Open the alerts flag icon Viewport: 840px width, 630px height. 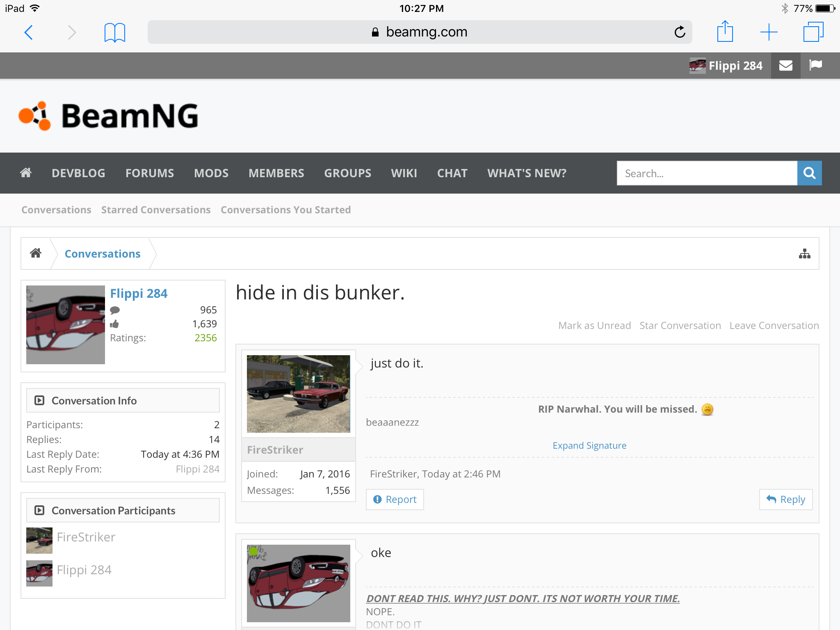[x=815, y=65]
